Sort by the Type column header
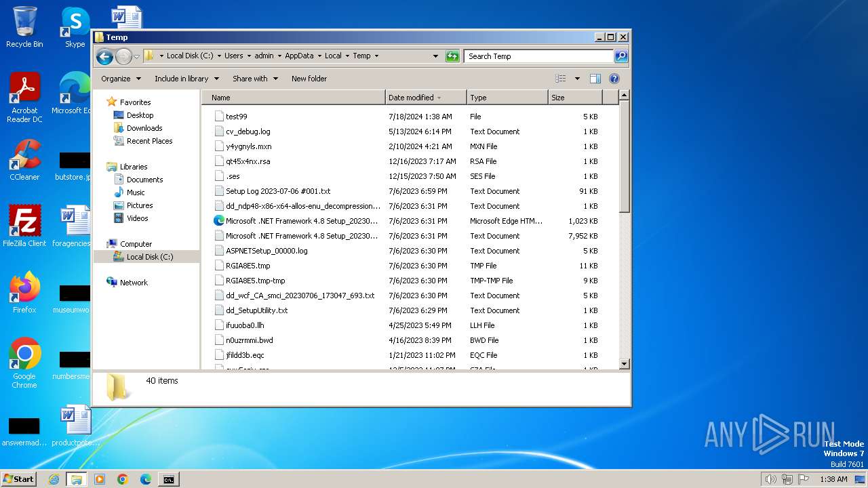Viewport: 868px width, 488px height. (x=507, y=98)
